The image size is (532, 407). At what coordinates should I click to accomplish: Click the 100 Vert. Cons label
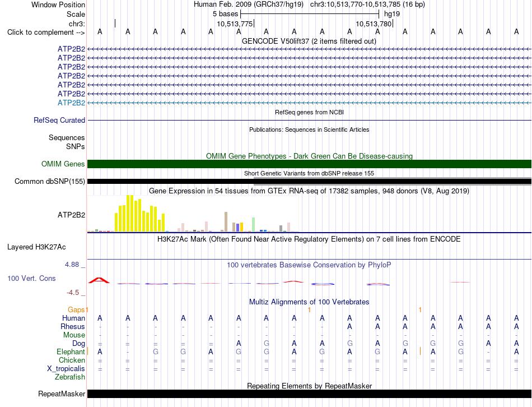coord(31,278)
